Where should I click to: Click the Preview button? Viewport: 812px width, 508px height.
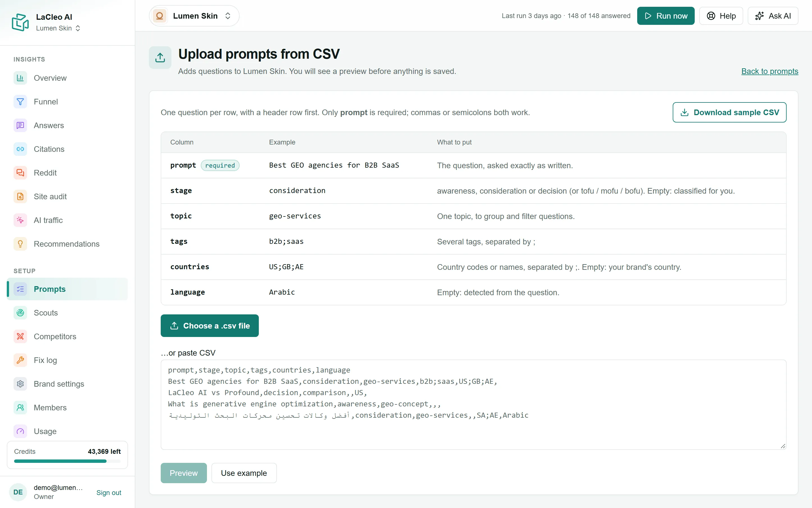(184, 473)
